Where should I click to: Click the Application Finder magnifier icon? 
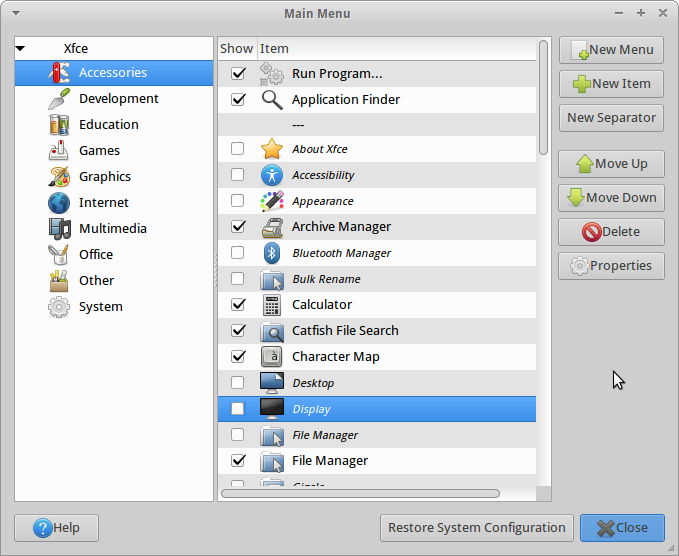(272, 100)
